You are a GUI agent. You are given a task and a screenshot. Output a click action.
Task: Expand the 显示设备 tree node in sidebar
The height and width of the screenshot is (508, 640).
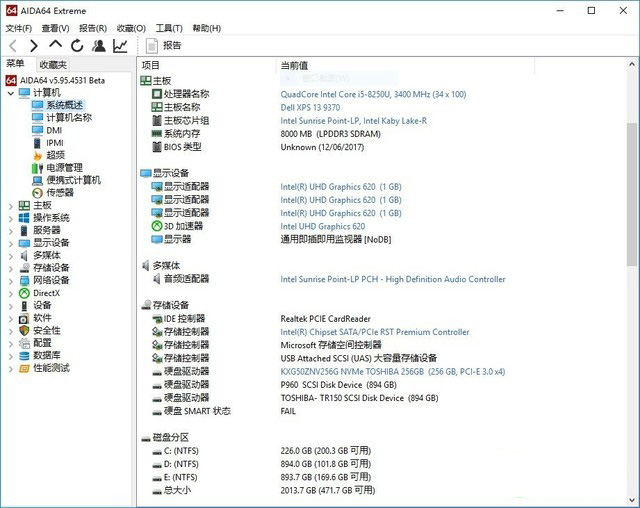(x=11, y=244)
